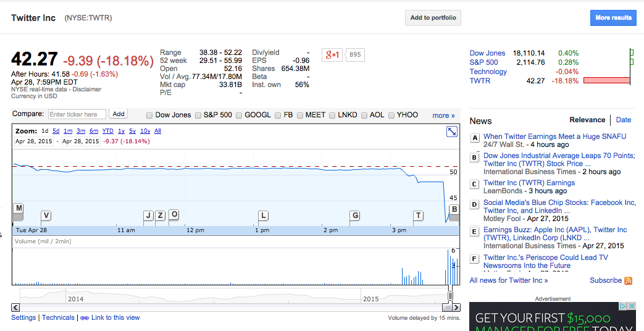
Task: Select chart flag L
Action: [x=263, y=216]
